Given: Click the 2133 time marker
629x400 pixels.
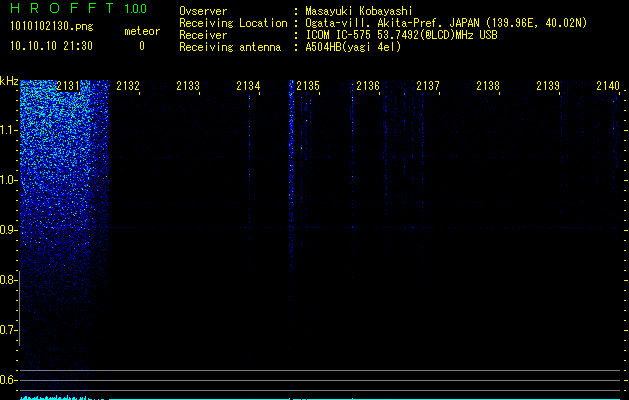Looking at the screenshot, I should pos(188,86).
